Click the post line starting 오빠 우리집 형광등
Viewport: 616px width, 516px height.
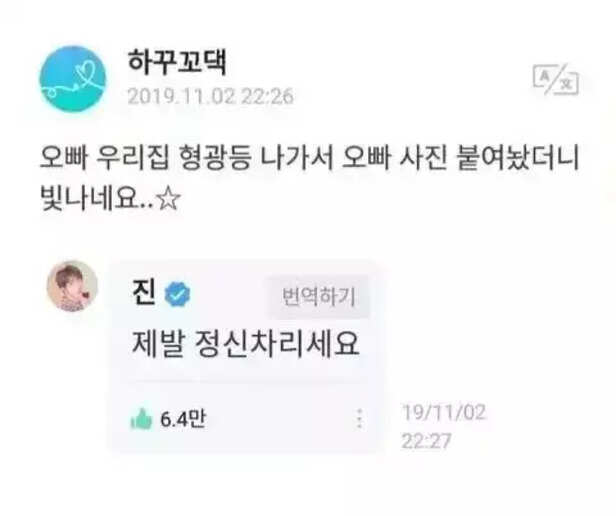pos(310,158)
